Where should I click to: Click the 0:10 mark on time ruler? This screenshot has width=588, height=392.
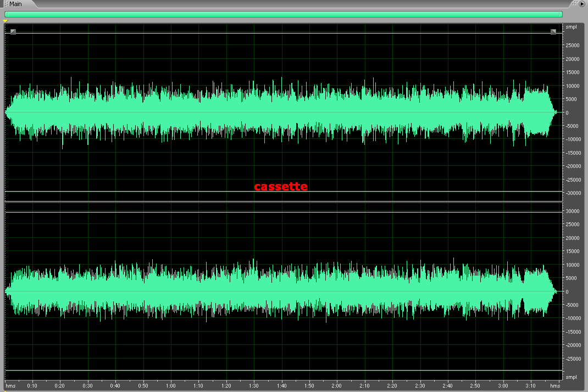pyautogui.click(x=32, y=385)
